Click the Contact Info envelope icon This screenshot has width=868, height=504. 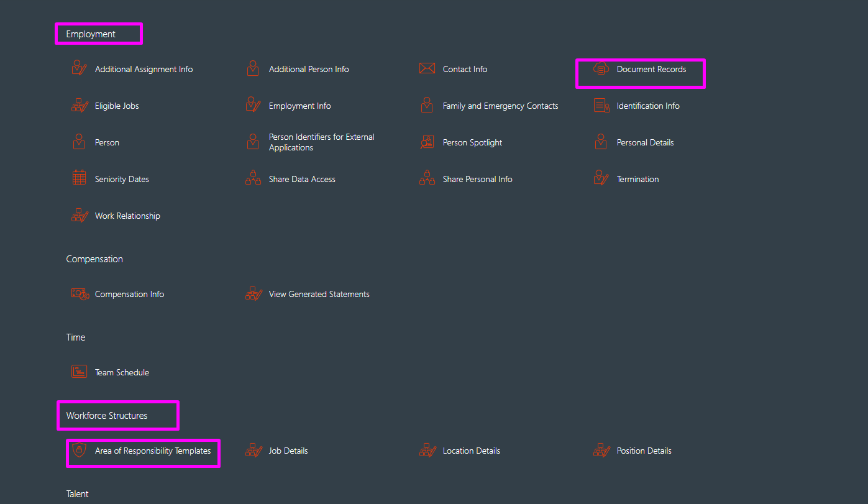tap(426, 68)
